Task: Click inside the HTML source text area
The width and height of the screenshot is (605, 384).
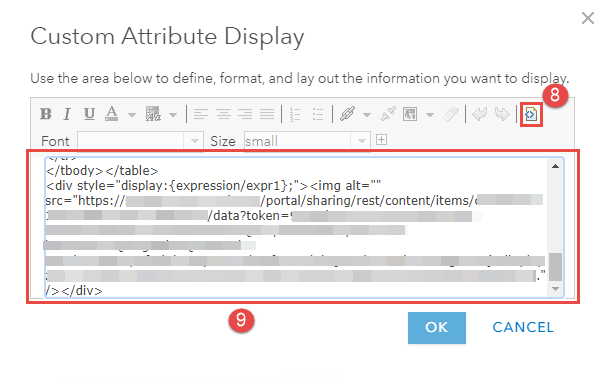Action: (296, 228)
